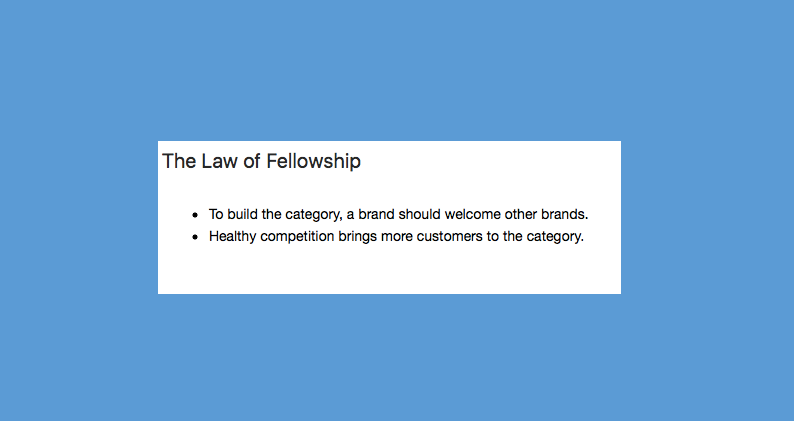
Task: Click the word category, in first bullet
Action: coord(313,215)
